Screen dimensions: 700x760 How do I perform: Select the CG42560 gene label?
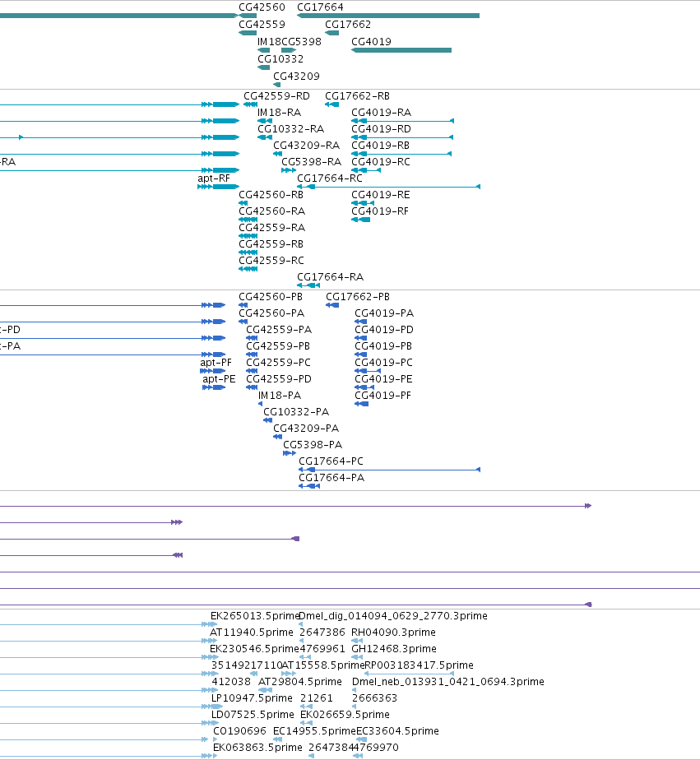262,7
